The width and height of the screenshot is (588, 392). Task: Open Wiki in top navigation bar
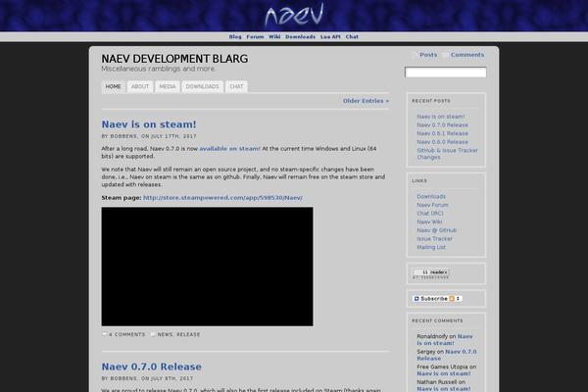[274, 37]
